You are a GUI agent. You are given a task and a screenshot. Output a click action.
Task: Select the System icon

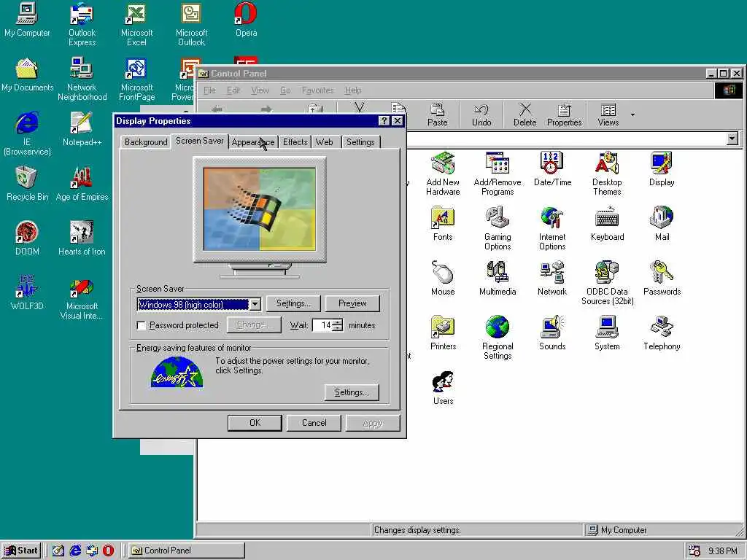pos(607,332)
